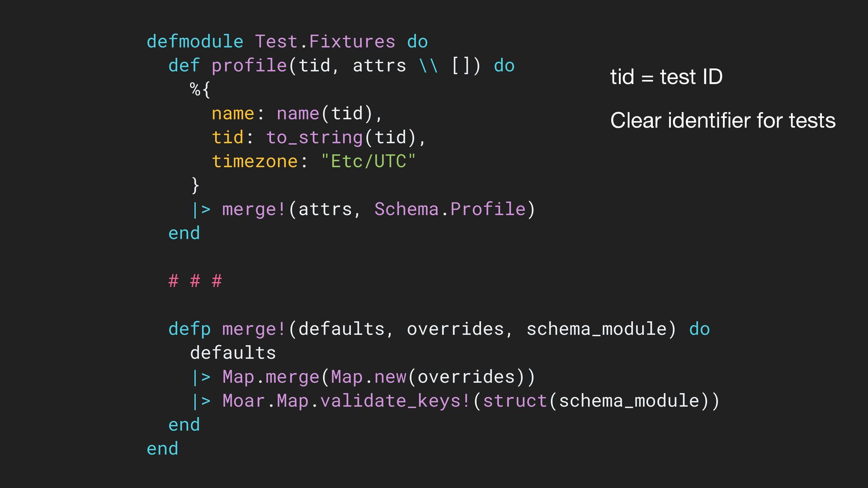The image size is (868, 488).
Task: Click the final 'end' of the module
Action: coord(163,449)
